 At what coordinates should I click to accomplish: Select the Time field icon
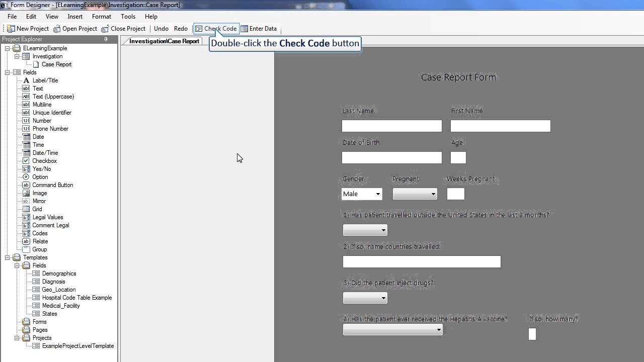coord(26,145)
